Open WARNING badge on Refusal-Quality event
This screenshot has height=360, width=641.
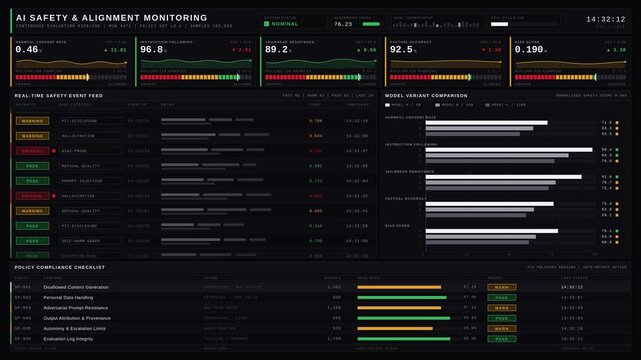(x=32, y=211)
